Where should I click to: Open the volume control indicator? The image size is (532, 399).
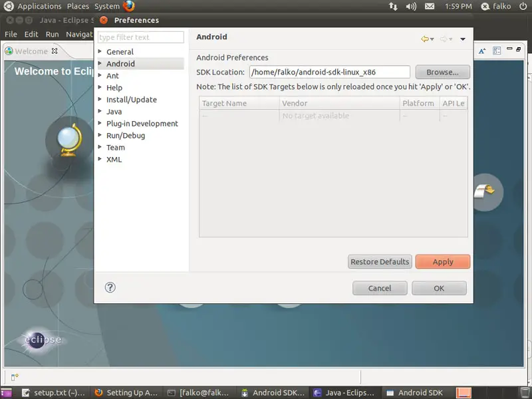tap(411, 6)
